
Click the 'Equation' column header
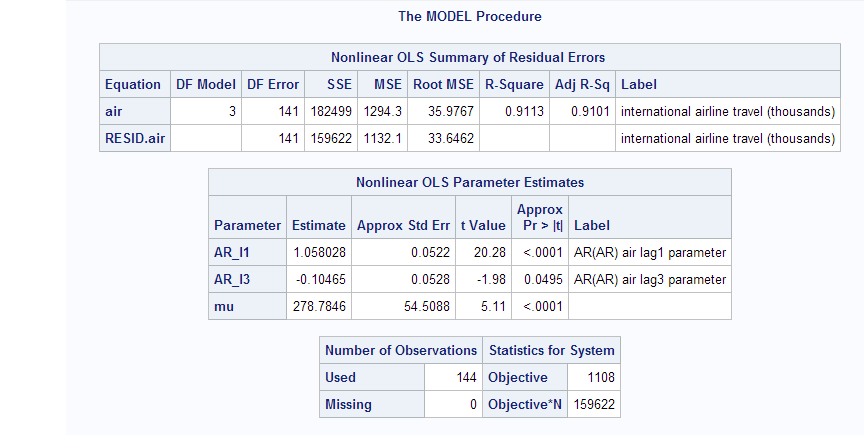point(134,84)
